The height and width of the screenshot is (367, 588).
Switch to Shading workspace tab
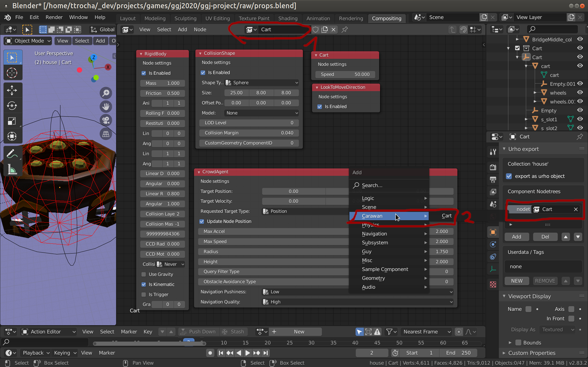[x=288, y=18]
